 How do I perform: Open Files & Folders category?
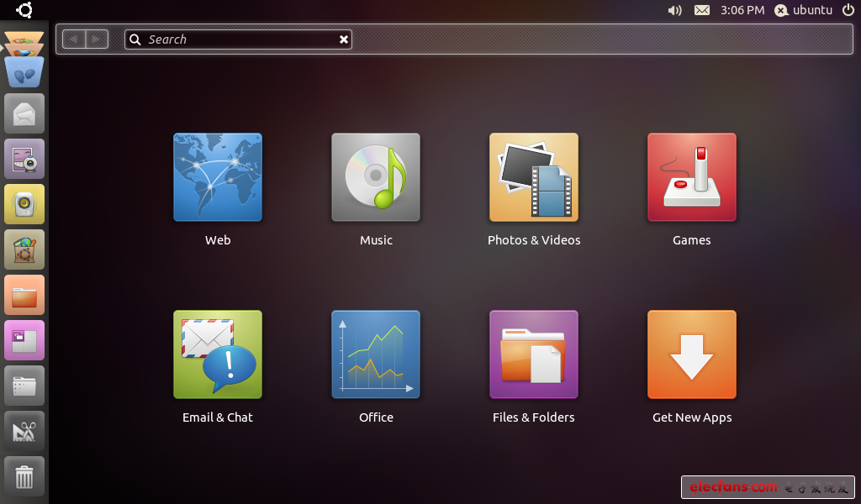tap(534, 354)
